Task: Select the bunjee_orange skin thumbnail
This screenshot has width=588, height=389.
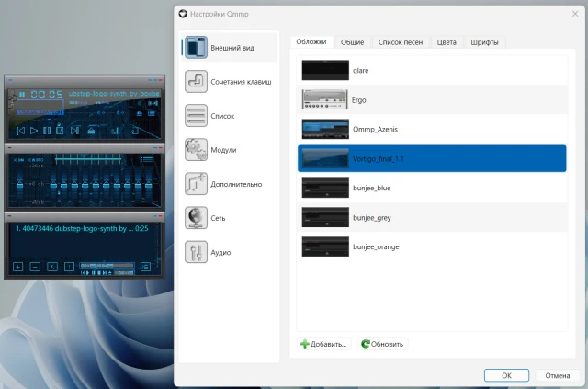Action: [325, 246]
